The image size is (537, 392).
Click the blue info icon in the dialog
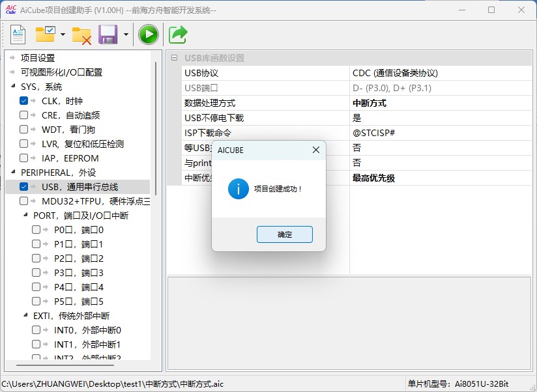pyautogui.click(x=239, y=189)
